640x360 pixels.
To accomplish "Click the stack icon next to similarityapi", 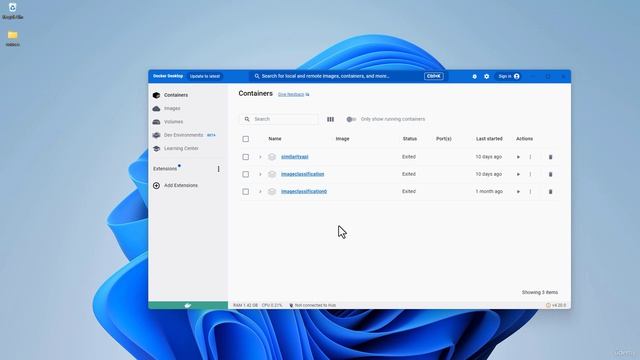I will (272, 157).
